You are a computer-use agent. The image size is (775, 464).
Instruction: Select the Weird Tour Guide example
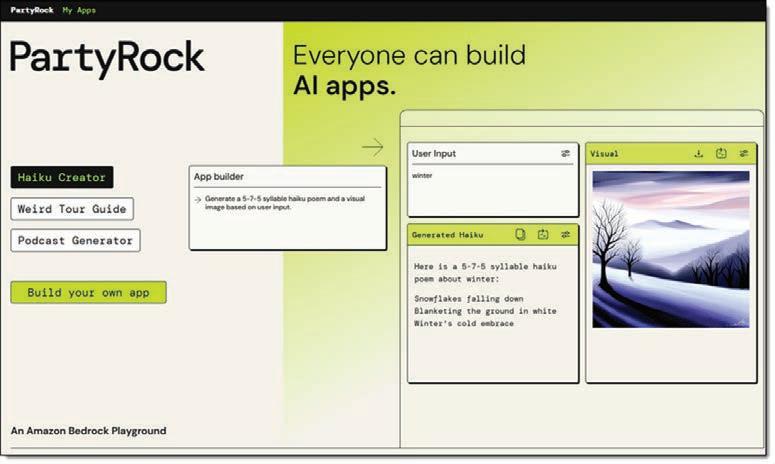72,209
